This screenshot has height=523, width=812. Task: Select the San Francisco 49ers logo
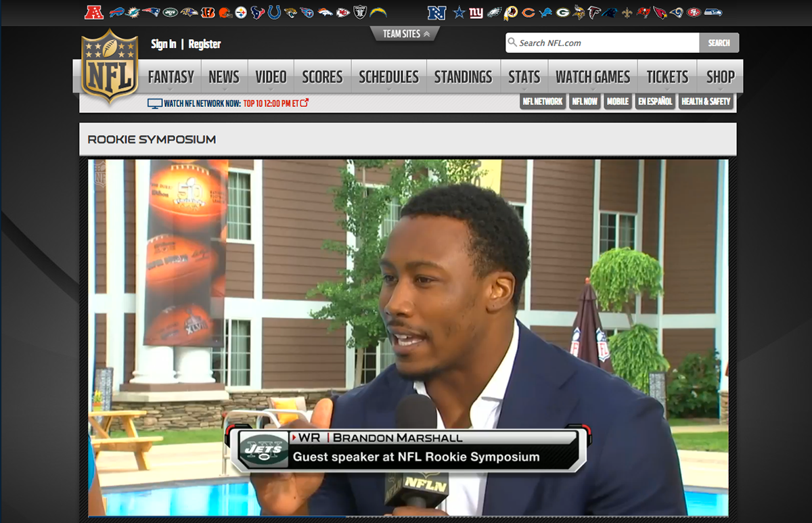[694, 12]
